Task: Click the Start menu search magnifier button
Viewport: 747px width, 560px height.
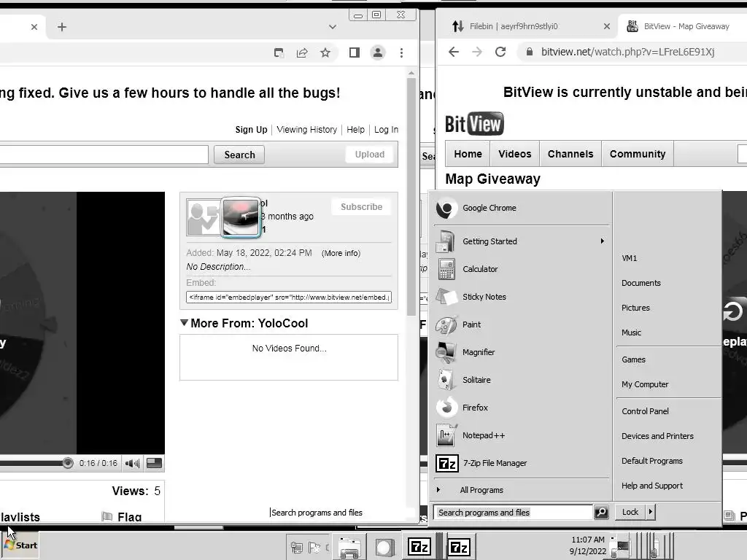Action: click(x=601, y=513)
